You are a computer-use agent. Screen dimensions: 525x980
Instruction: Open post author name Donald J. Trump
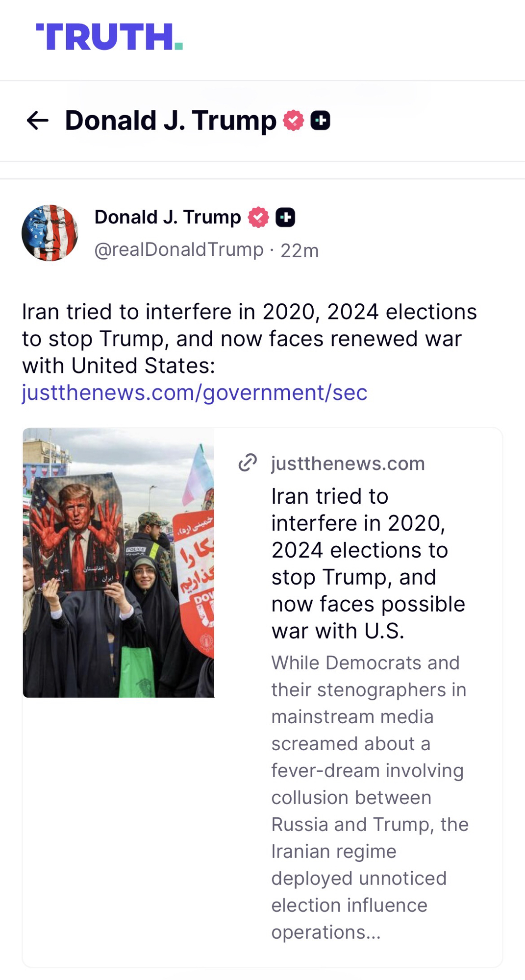pos(168,217)
